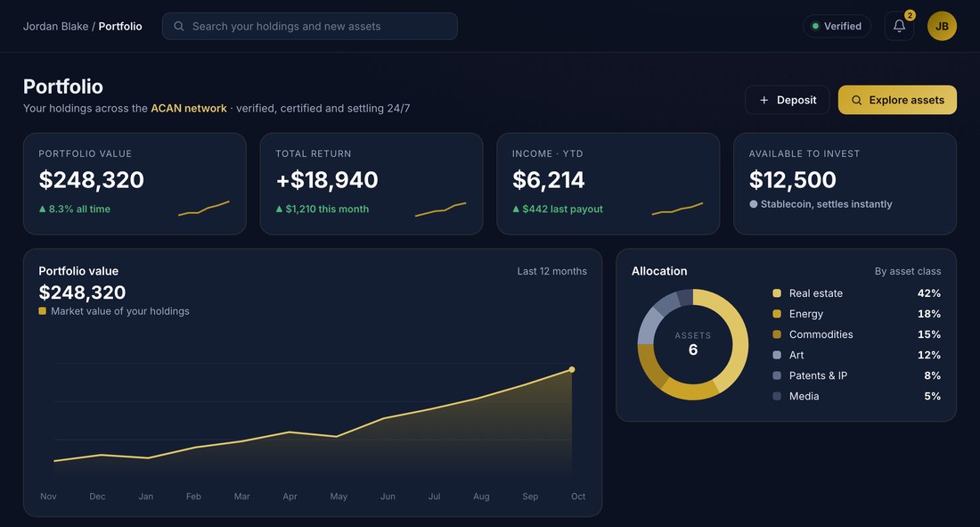Click the Commodities legend color swatch

pyautogui.click(x=777, y=334)
